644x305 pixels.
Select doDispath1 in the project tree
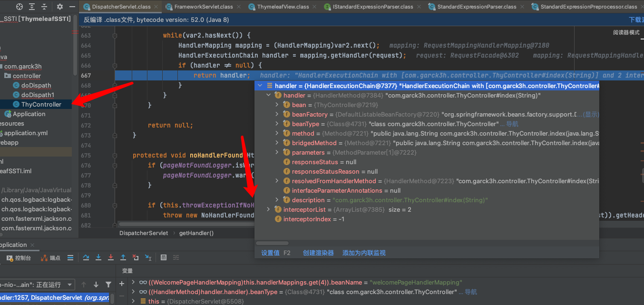(38, 95)
